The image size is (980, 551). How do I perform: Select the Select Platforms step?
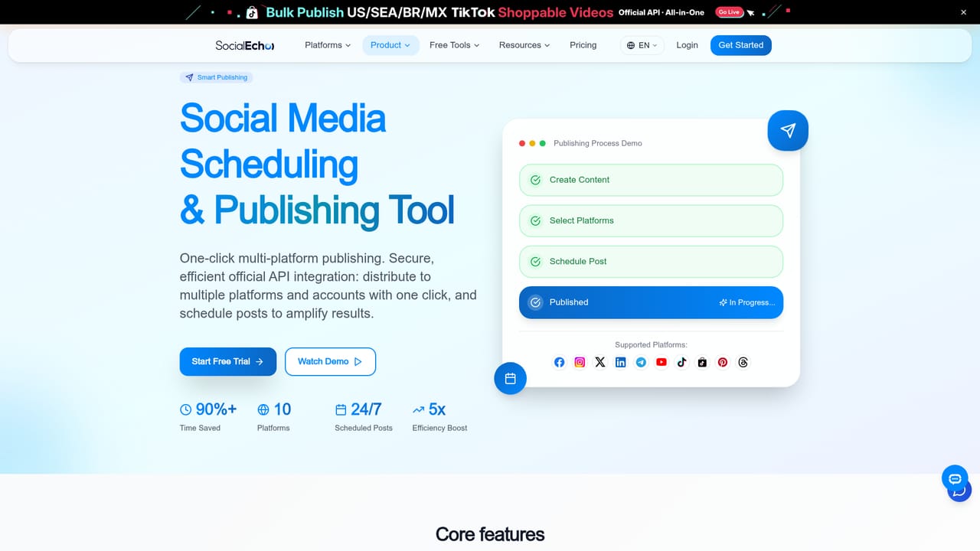click(651, 220)
